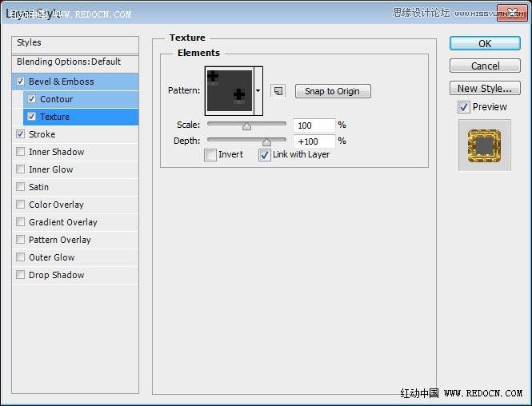Click the New Style... button
This screenshot has height=406, width=532.
click(x=485, y=89)
